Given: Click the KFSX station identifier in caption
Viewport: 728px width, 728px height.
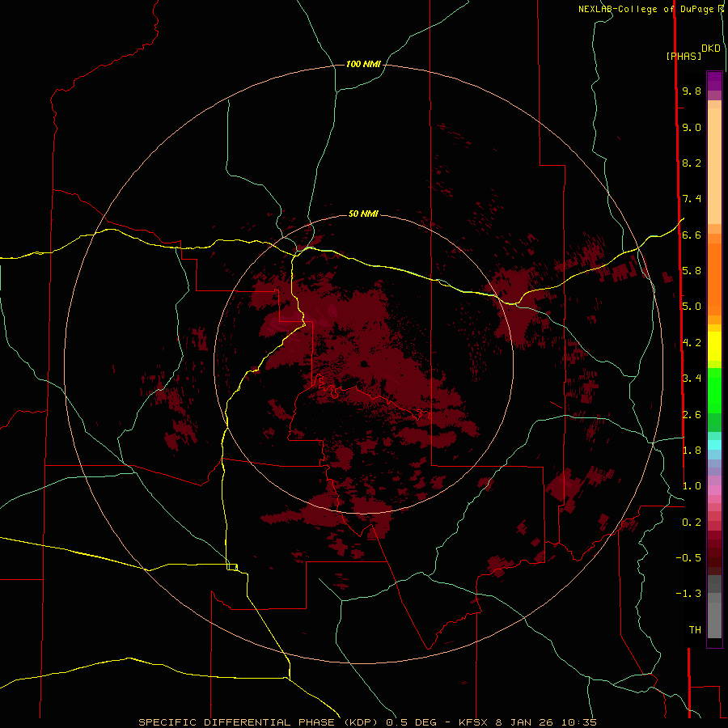Looking at the screenshot, I should (474, 722).
